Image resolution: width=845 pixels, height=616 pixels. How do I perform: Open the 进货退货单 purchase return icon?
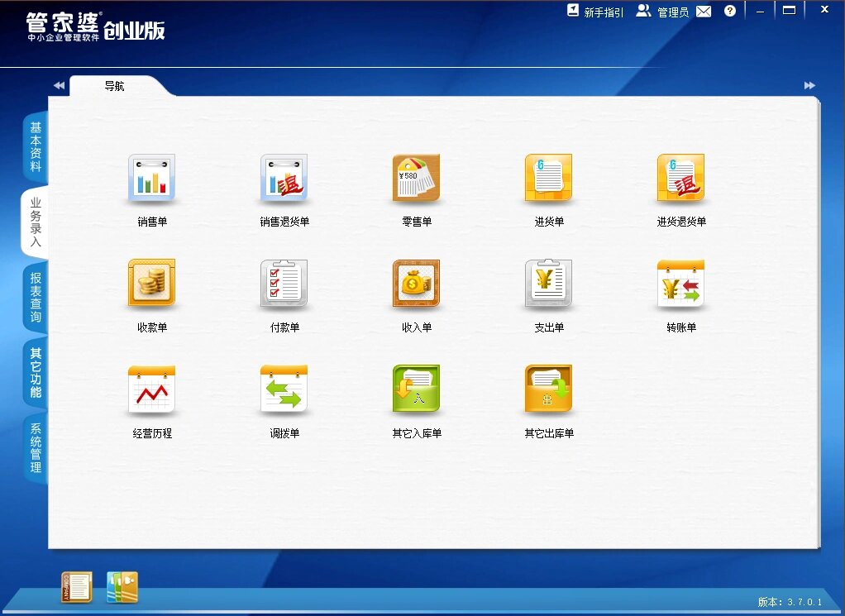pos(680,179)
